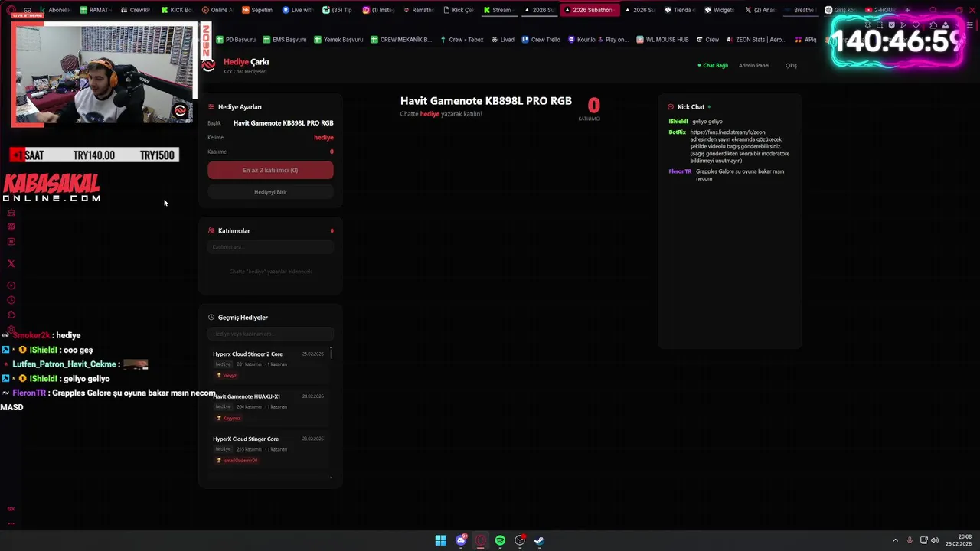
Task: Click Smoker2k in the overlay chat
Action: (31, 335)
